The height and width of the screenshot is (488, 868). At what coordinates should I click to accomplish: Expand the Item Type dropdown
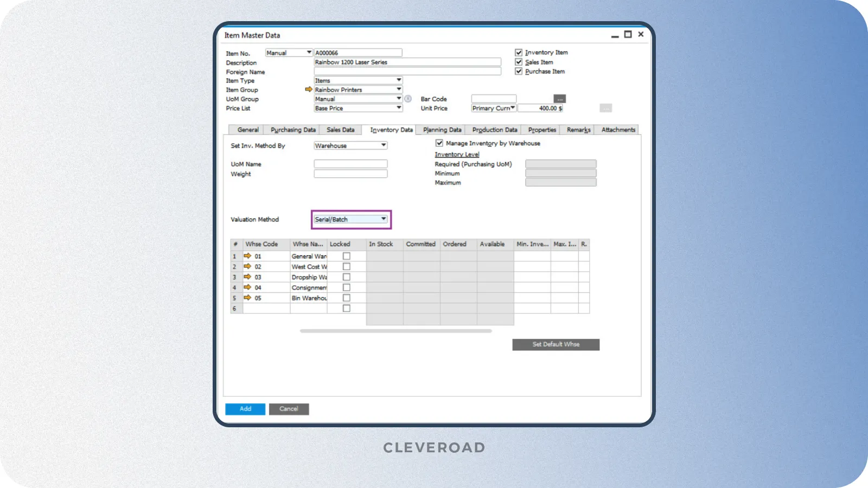point(399,80)
